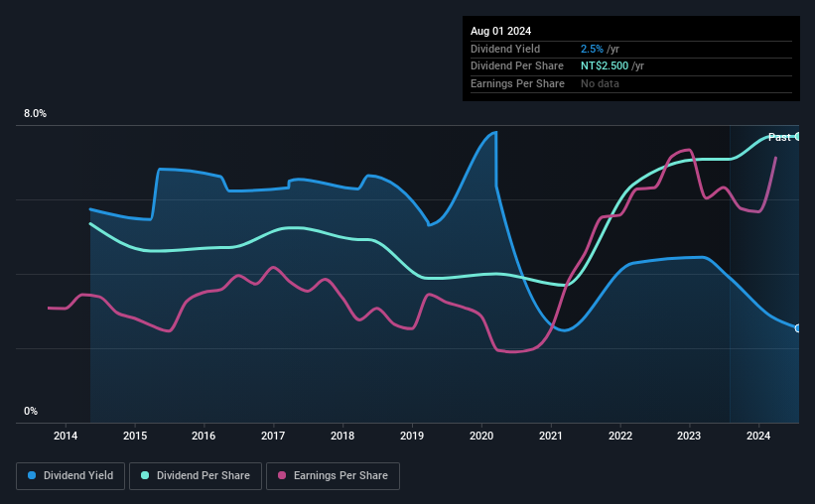Viewport: 815px width, 504px height.
Task: Click the 2.5% Dividend Yield value in tooltip
Action: coord(592,49)
